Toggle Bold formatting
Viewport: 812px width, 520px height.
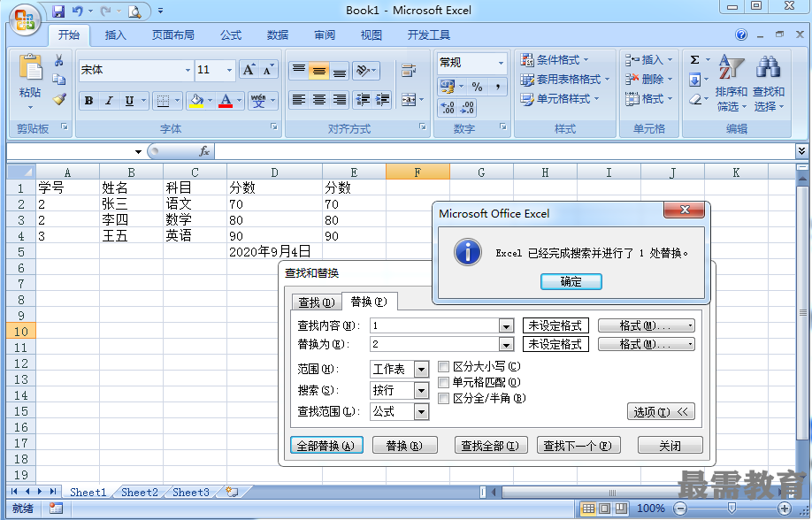[89, 101]
